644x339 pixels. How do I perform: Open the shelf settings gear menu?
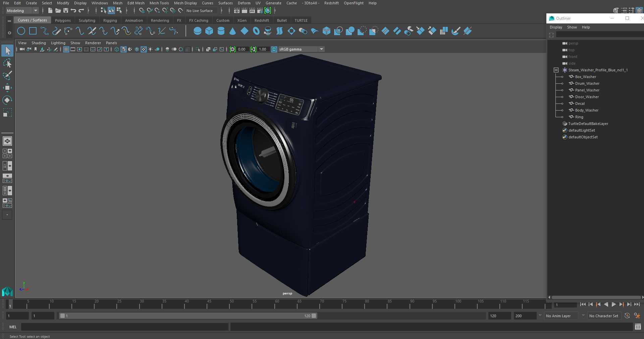pyautogui.click(x=9, y=33)
